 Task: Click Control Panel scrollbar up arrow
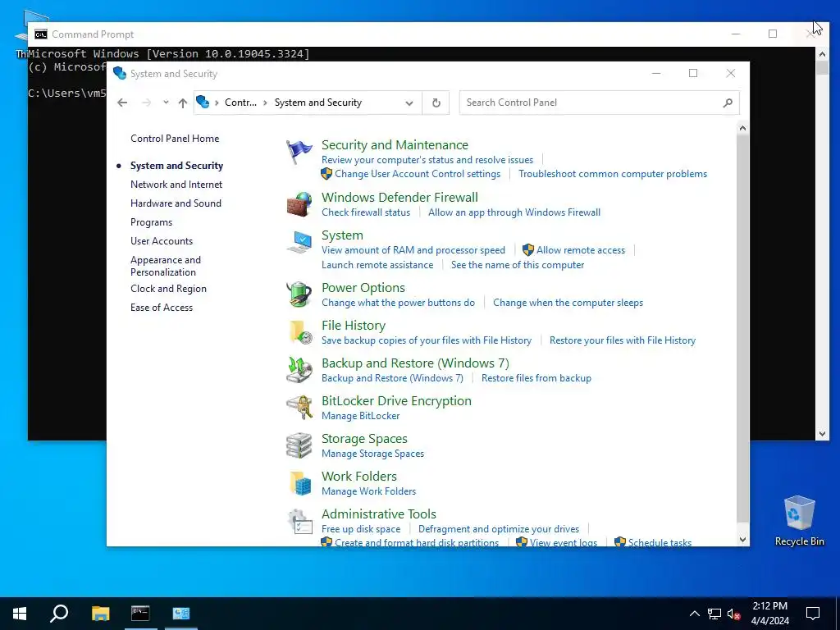coord(742,128)
